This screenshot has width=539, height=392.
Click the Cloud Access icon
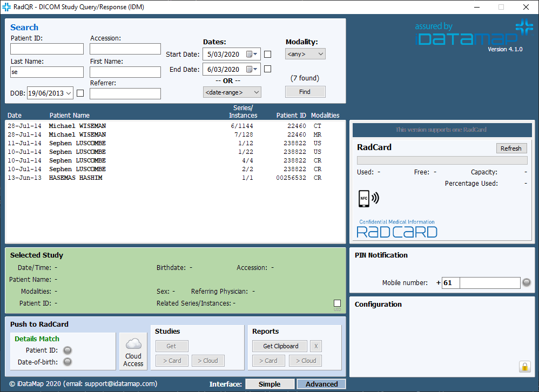tap(133, 351)
